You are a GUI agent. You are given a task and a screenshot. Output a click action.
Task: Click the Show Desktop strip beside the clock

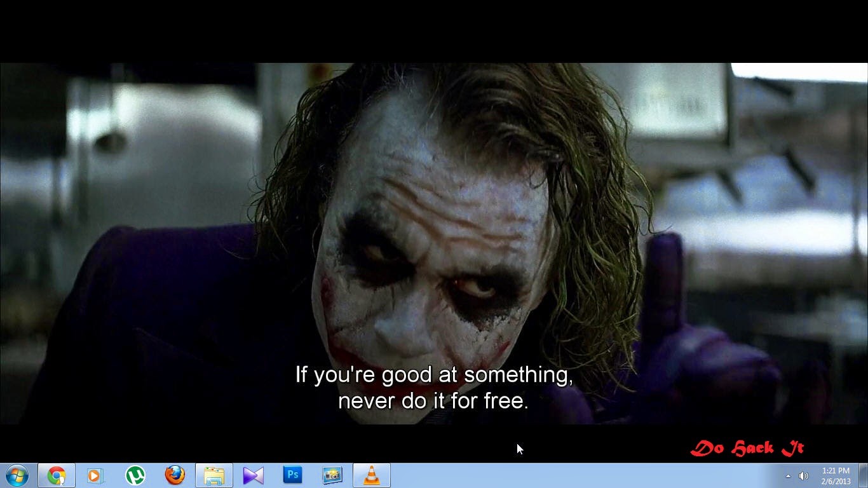click(864, 475)
